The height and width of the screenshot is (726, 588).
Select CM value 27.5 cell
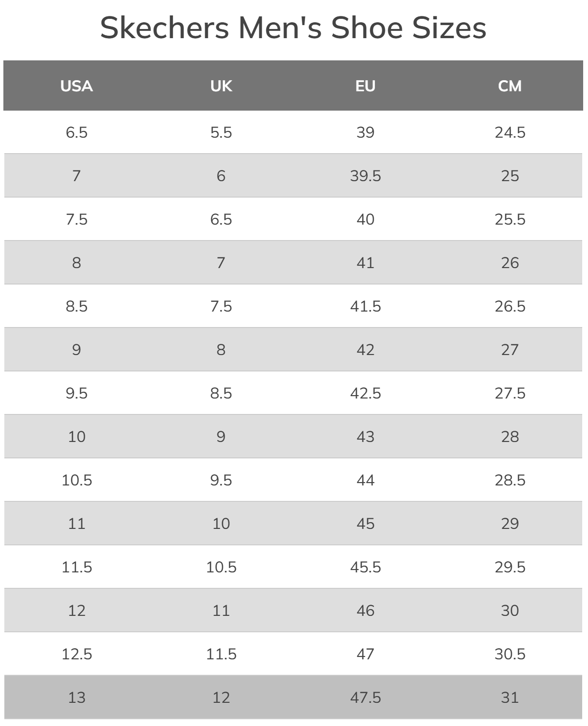510,393
